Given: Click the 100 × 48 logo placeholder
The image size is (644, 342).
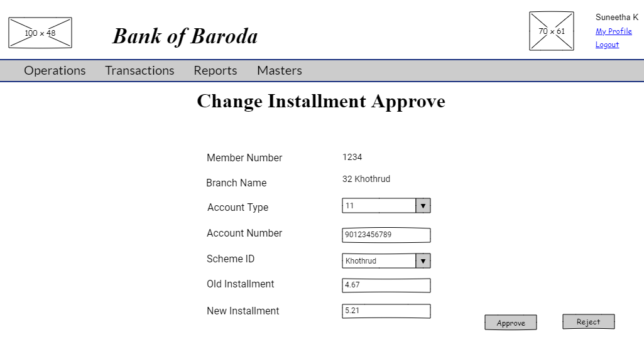Looking at the screenshot, I should (40, 33).
